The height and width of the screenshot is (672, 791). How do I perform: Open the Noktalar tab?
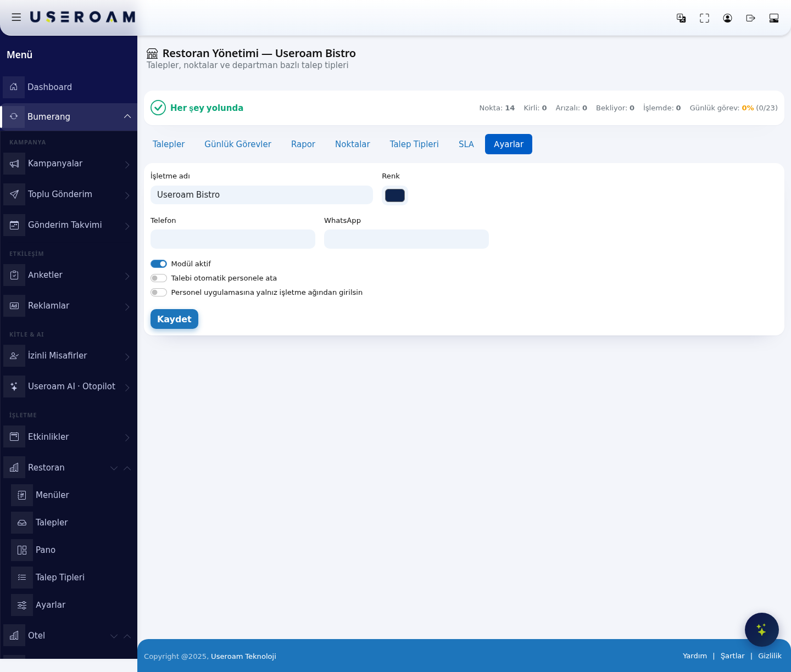pyautogui.click(x=353, y=144)
